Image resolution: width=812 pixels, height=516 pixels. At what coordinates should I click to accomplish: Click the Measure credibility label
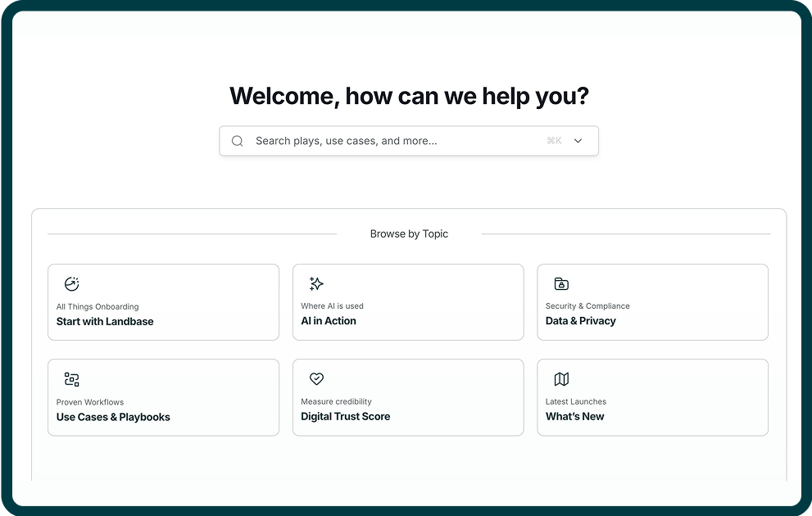336,401
